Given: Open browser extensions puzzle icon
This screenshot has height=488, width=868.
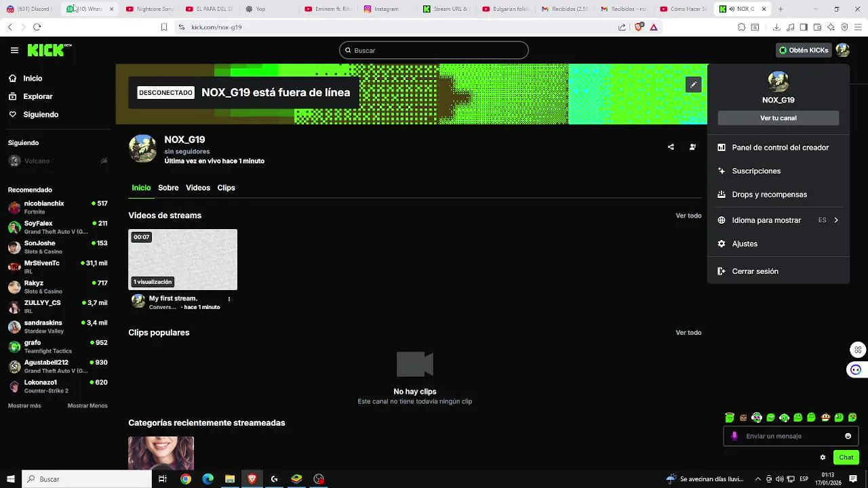Looking at the screenshot, I should click(741, 27).
